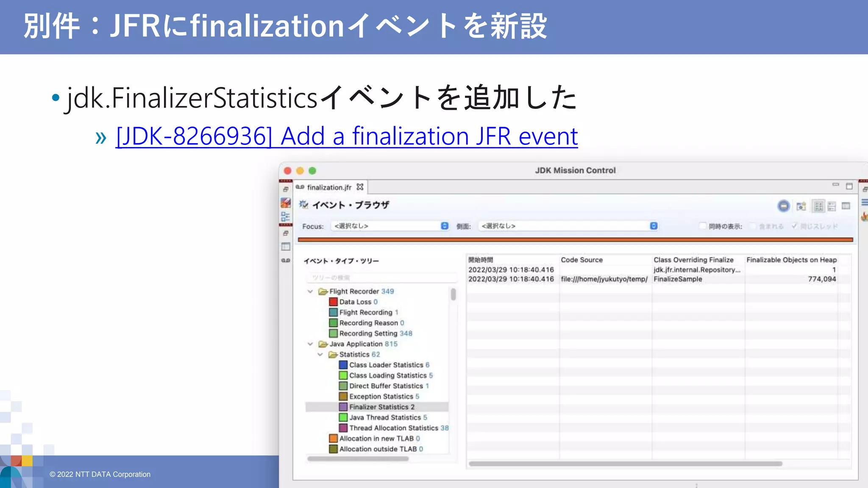Select the list layout view icon
The height and width of the screenshot is (488, 868).
(x=832, y=206)
